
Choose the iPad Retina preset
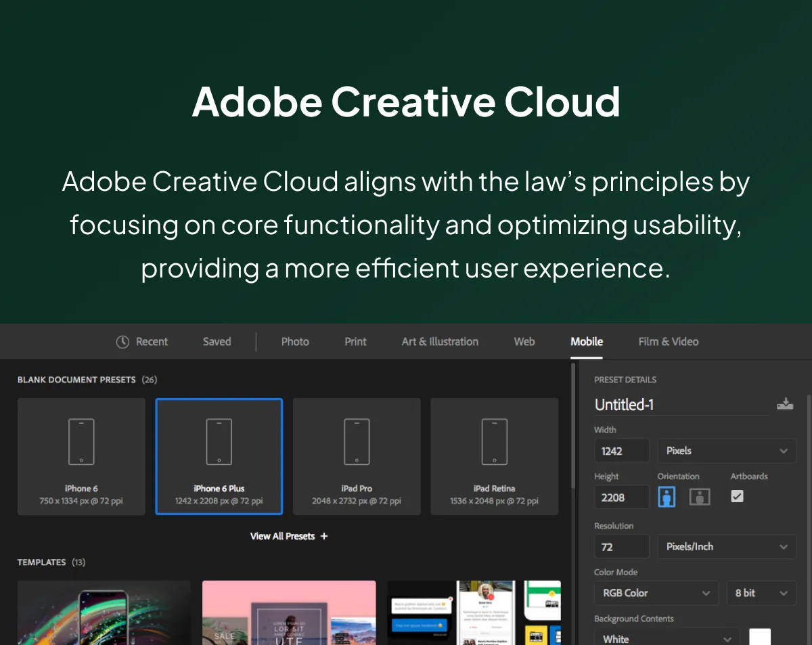click(494, 456)
